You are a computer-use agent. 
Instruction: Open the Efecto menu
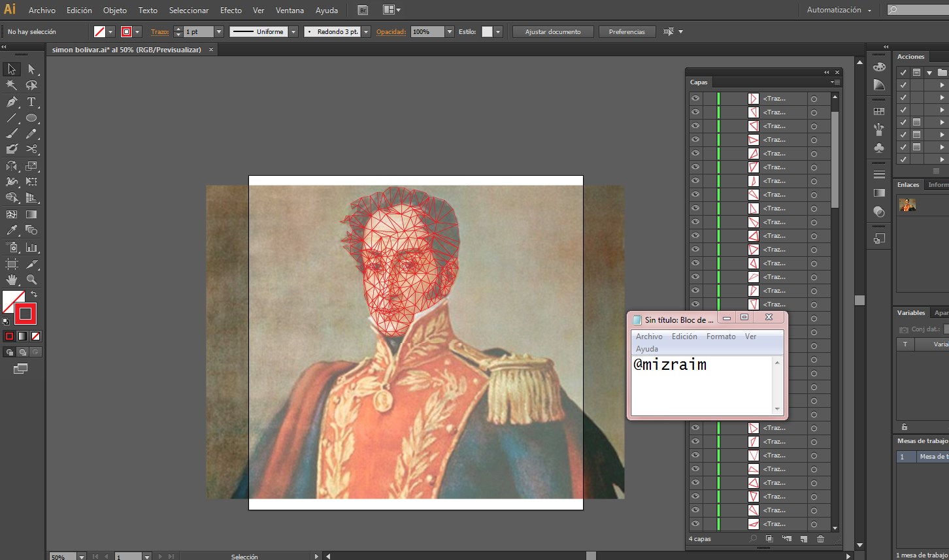231,10
